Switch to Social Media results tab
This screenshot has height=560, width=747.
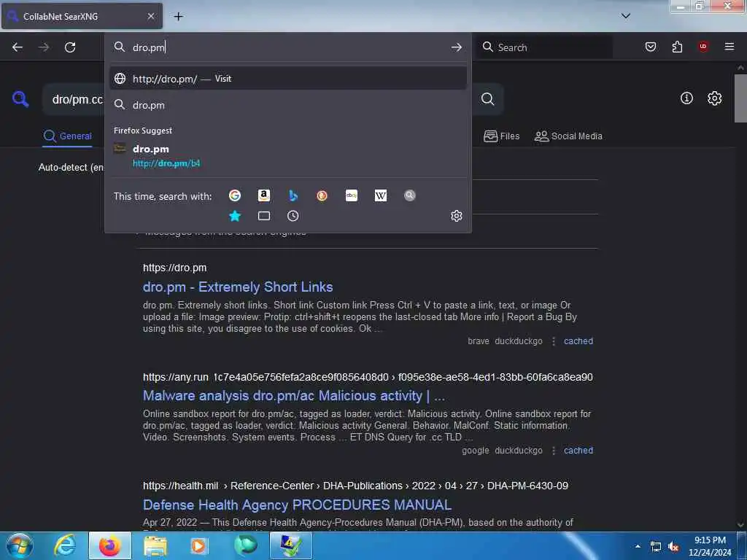(x=568, y=136)
